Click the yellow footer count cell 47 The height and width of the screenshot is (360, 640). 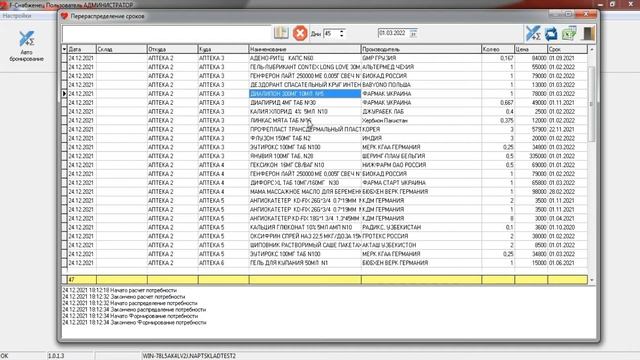coord(82,280)
